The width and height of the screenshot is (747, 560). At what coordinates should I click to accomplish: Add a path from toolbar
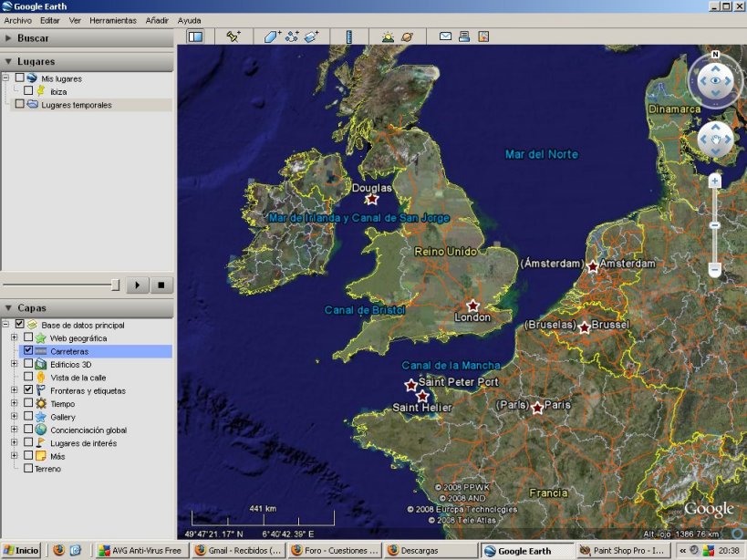pos(292,36)
